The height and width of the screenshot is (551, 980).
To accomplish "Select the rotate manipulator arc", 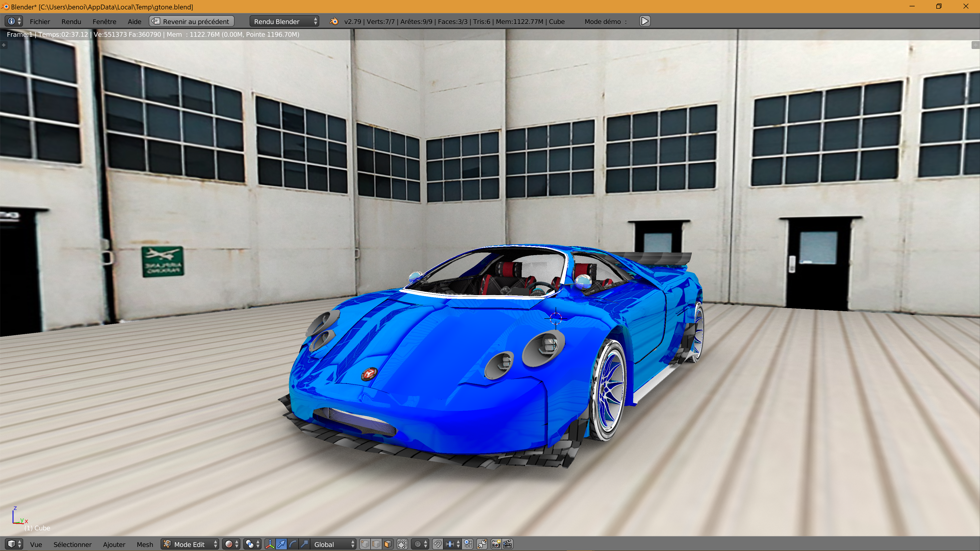I will pyautogui.click(x=293, y=544).
